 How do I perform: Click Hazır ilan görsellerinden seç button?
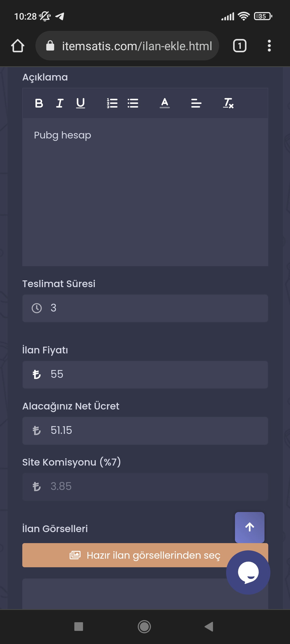click(145, 555)
